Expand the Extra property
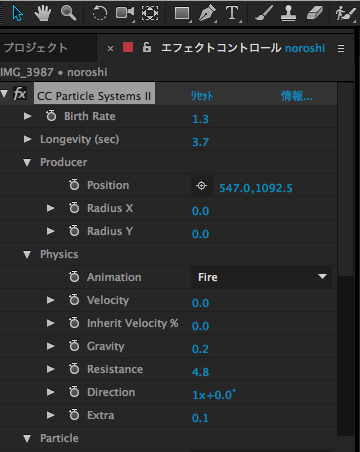 [x=50, y=415]
